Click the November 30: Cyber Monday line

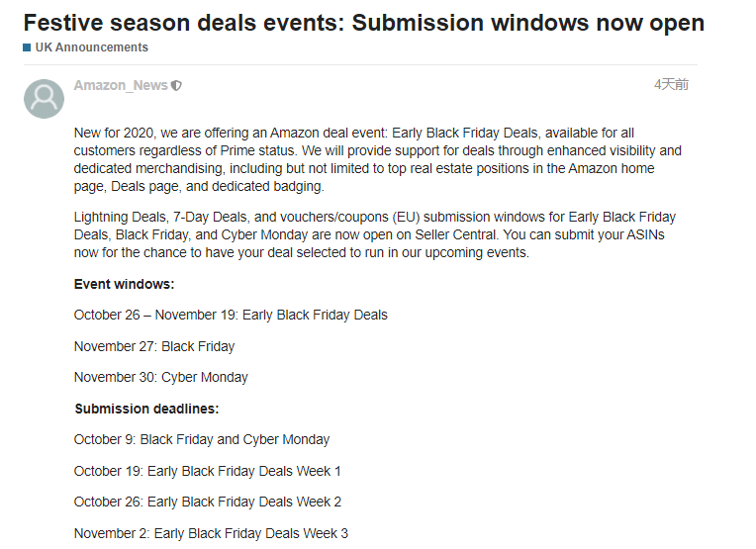click(161, 377)
